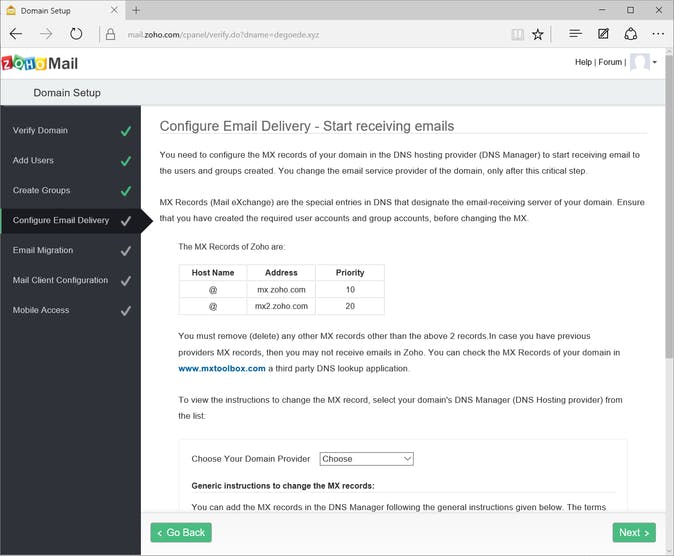The width and height of the screenshot is (674, 556).
Task: Expand the profile dropdown arrow
Action: point(655,62)
